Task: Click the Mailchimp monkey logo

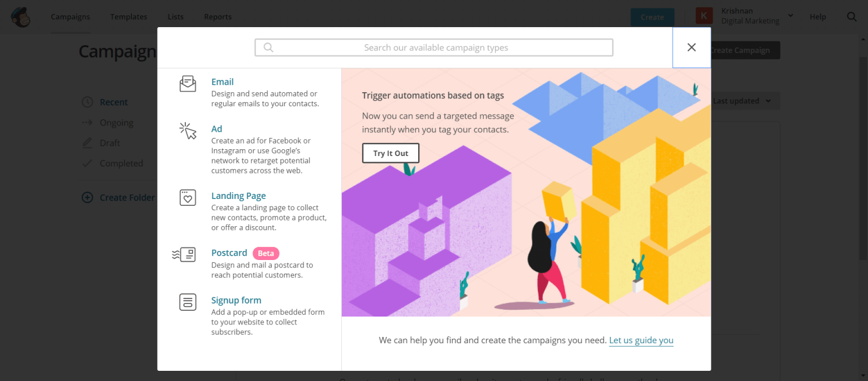Action: click(x=21, y=17)
